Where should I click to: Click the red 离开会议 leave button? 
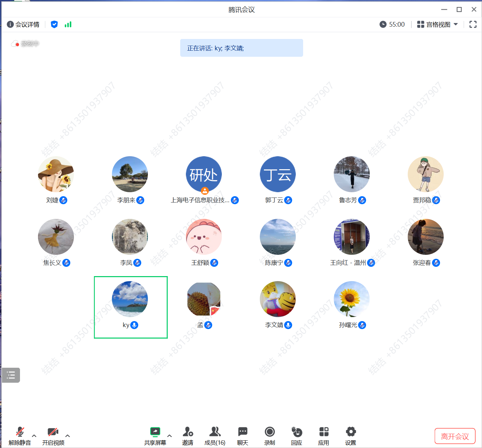455,436
